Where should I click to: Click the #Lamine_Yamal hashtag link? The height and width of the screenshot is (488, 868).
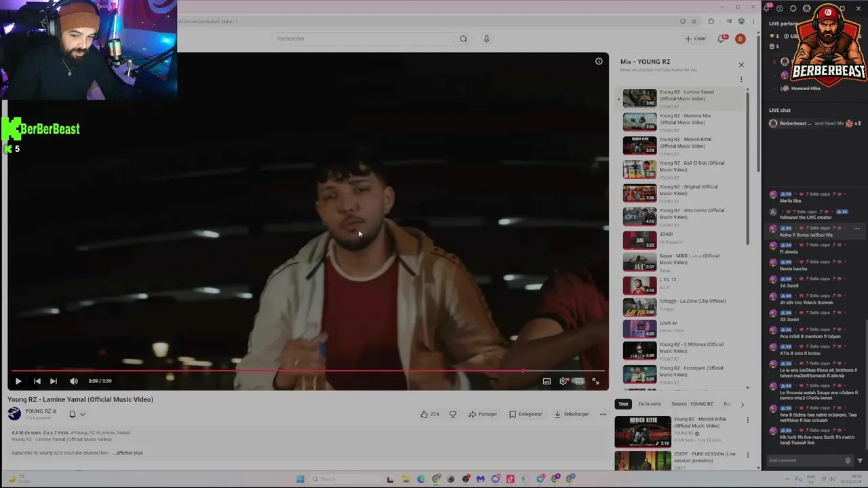click(x=113, y=432)
